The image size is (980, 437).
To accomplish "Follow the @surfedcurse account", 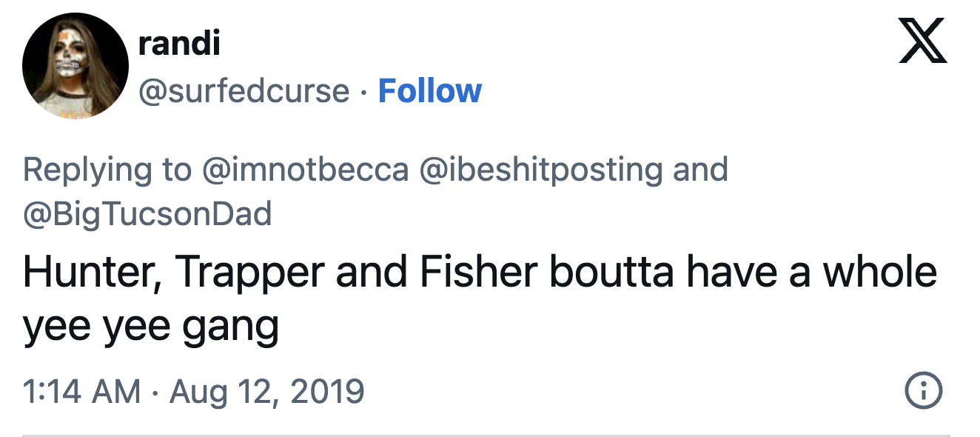I will click(429, 91).
